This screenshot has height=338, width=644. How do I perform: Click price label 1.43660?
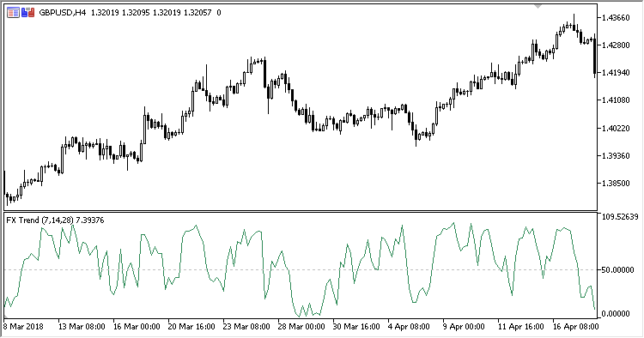coord(616,18)
